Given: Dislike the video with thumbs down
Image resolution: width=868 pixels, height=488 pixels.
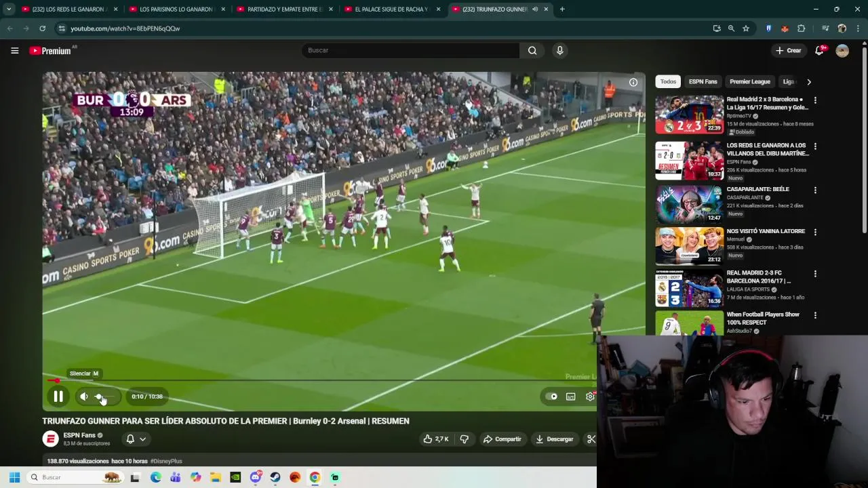Looking at the screenshot, I should 465,439.
